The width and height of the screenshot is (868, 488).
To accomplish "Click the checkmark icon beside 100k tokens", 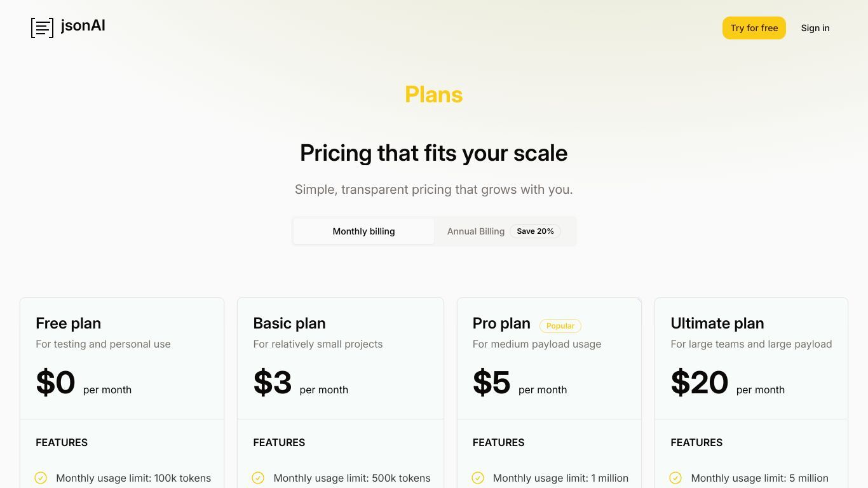I will pyautogui.click(x=41, y=478).
